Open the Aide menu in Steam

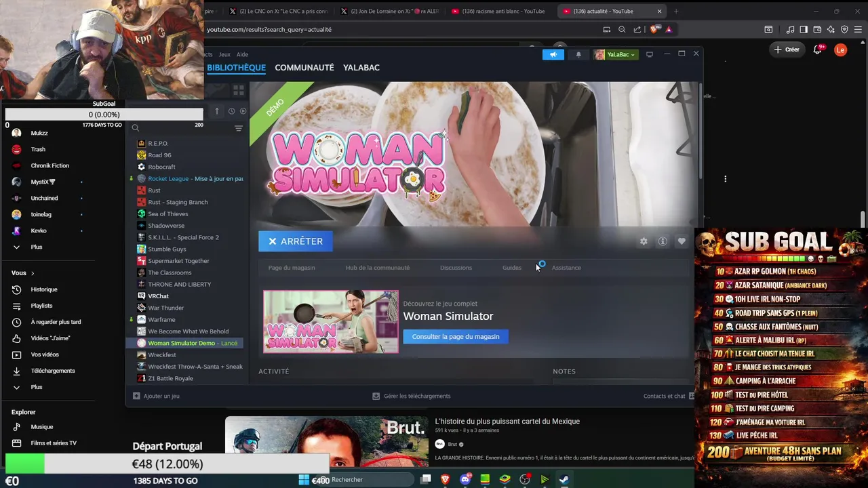click(242, 54)
